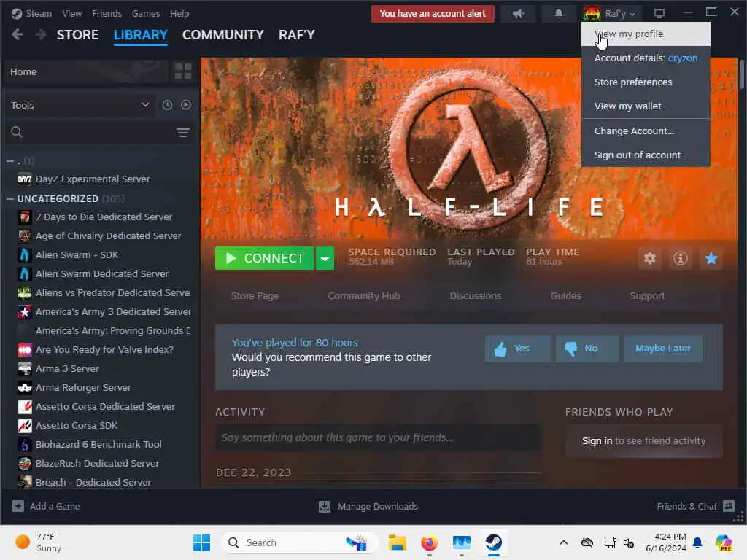Go to the RAF'Y profile tab
This screenshot has height=560, width=747.
point(297,35)
